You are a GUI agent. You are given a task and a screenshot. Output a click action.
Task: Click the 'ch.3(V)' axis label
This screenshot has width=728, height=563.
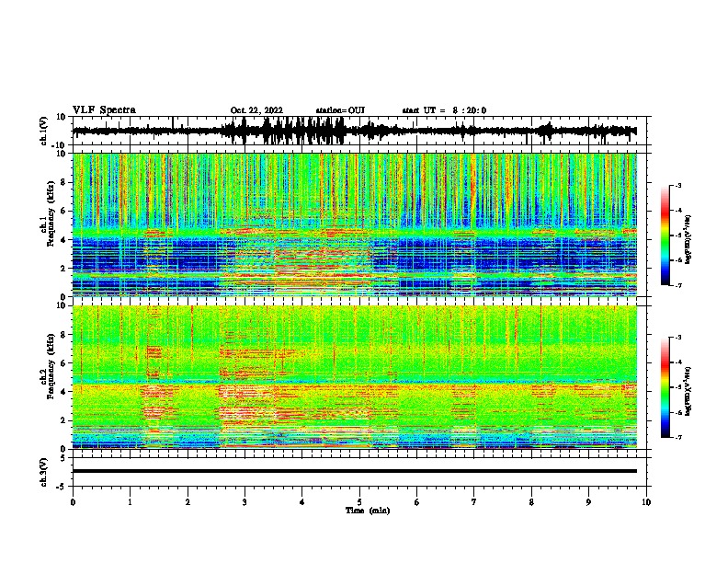[x=44, y=473]
